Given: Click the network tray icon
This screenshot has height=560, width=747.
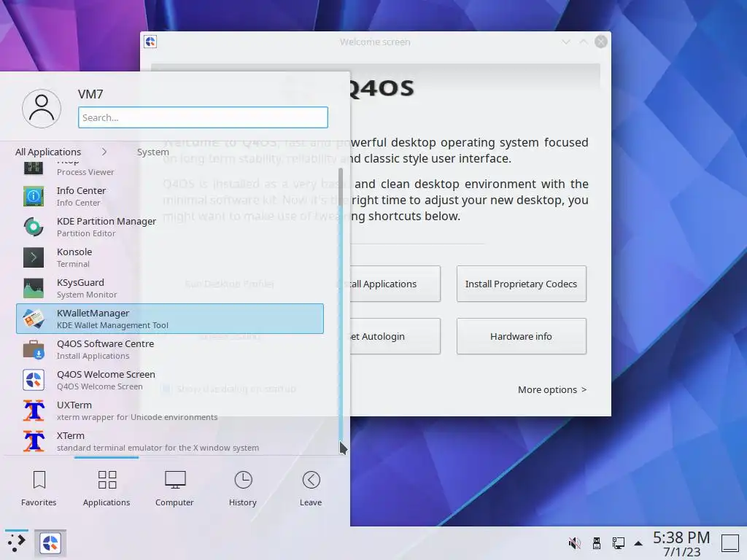Looking at the screenshot, I should (x=618, y=542).
